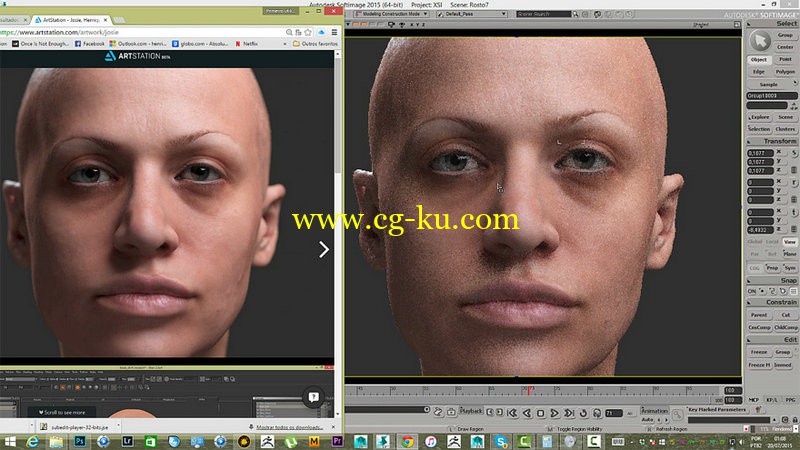Collapse the Snap panel header
The image size is (800, 450).
tap(772, 280)
